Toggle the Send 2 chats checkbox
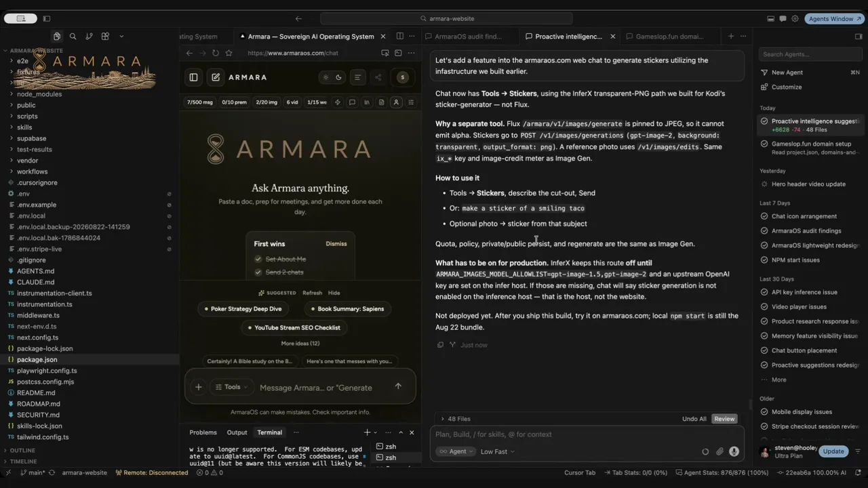Viewport: 868px width, 488px height. [258, 272]
